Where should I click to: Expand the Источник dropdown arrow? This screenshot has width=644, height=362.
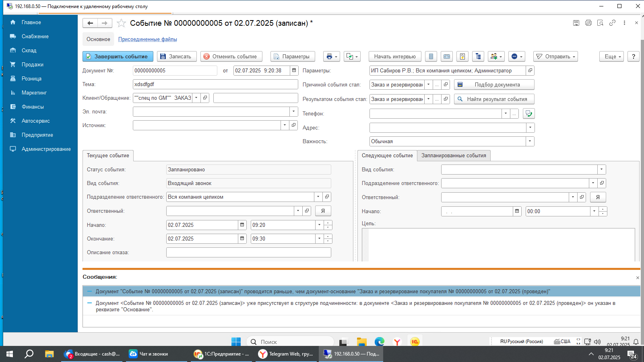point(285,125)
